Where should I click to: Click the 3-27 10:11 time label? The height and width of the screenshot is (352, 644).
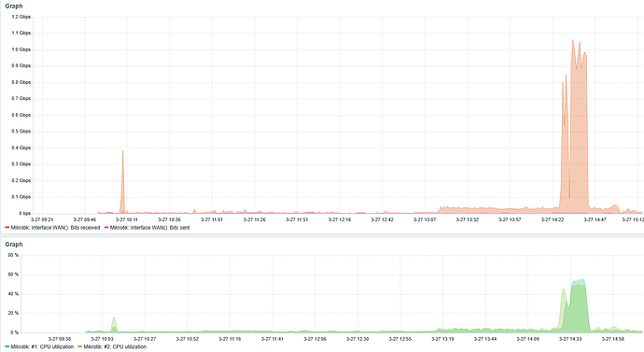pos(127,219)
